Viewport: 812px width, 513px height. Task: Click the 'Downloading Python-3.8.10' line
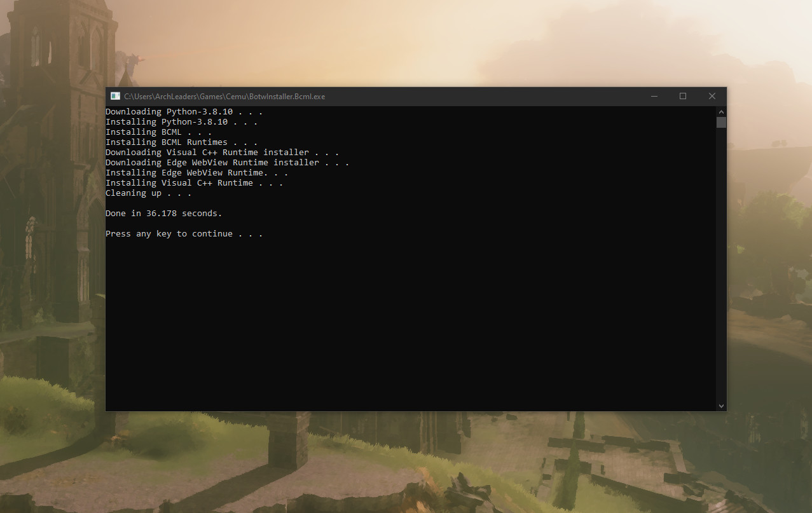tap(184, 112)
